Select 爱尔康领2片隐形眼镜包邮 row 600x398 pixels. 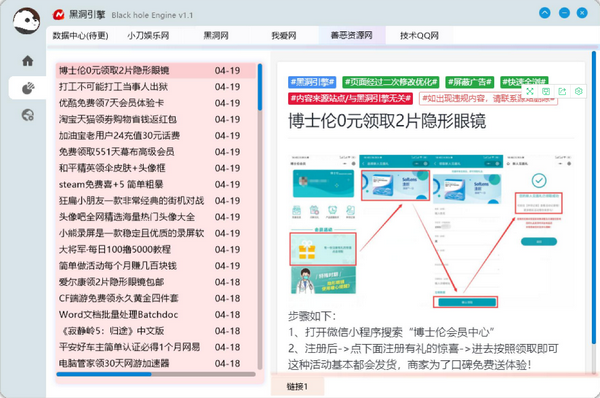tap(156, 282)
